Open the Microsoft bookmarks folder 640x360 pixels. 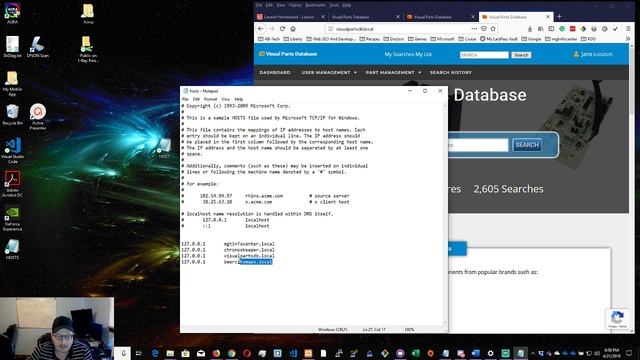tap(442, 39)
